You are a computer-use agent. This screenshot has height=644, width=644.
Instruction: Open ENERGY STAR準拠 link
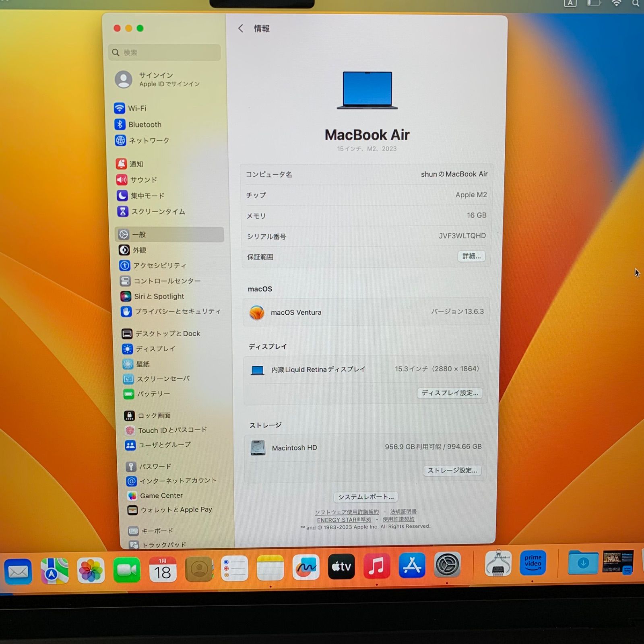click(344, 520)
